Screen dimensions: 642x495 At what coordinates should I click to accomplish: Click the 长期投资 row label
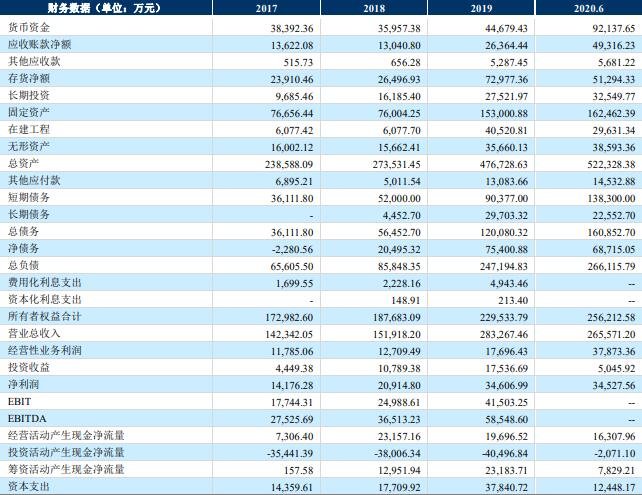29,95
